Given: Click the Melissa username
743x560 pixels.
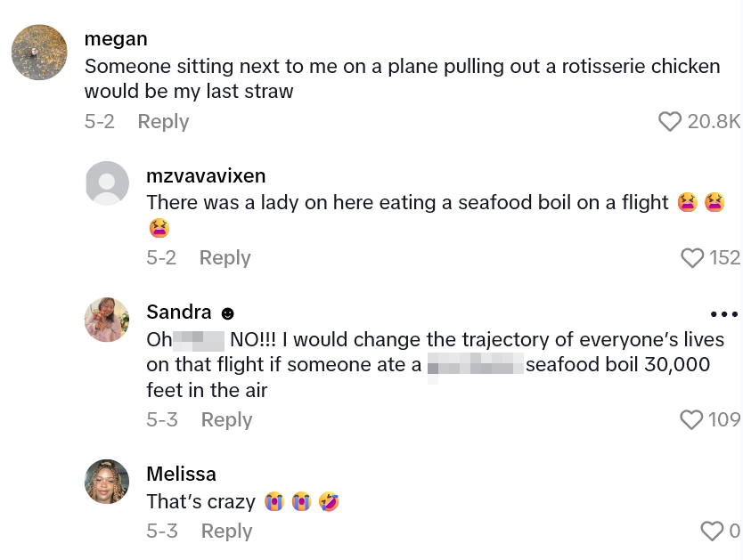Looking at the screenshot, I should tap(181, 474).
